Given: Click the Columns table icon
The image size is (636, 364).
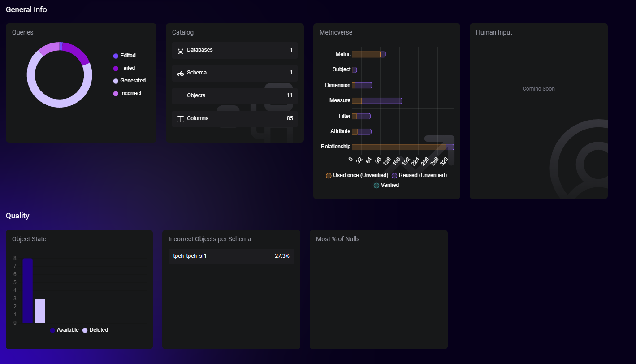Looking at the screenshot, I should tap(181, 119).
